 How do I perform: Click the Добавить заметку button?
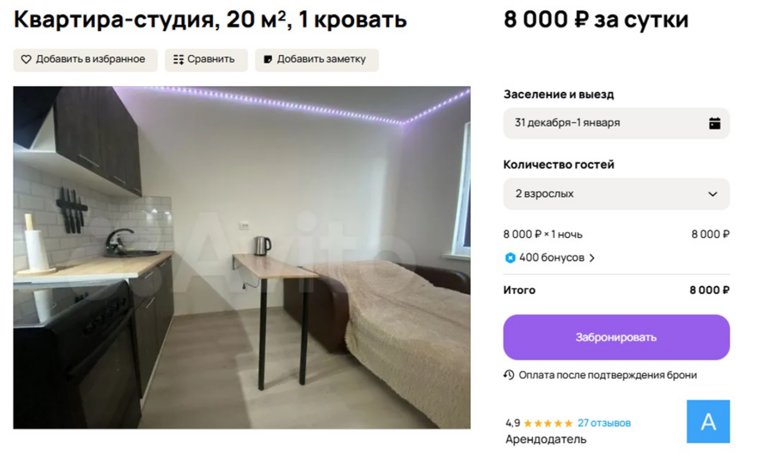click(x=317, y=60)
